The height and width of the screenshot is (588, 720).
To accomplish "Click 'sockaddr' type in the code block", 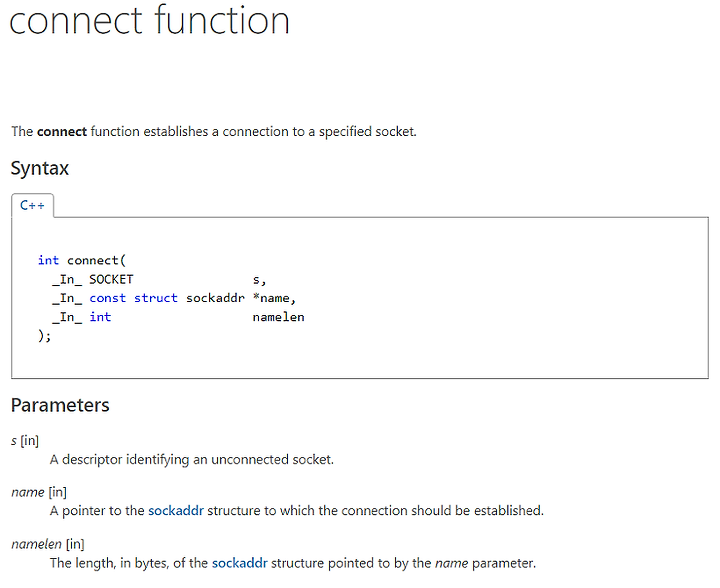I will point(215,298).
